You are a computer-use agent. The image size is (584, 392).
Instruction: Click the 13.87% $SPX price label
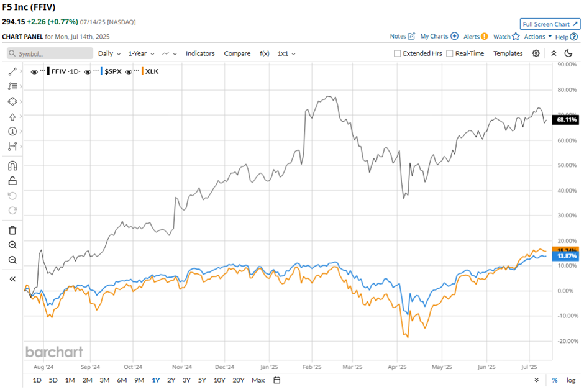[566, 256]
